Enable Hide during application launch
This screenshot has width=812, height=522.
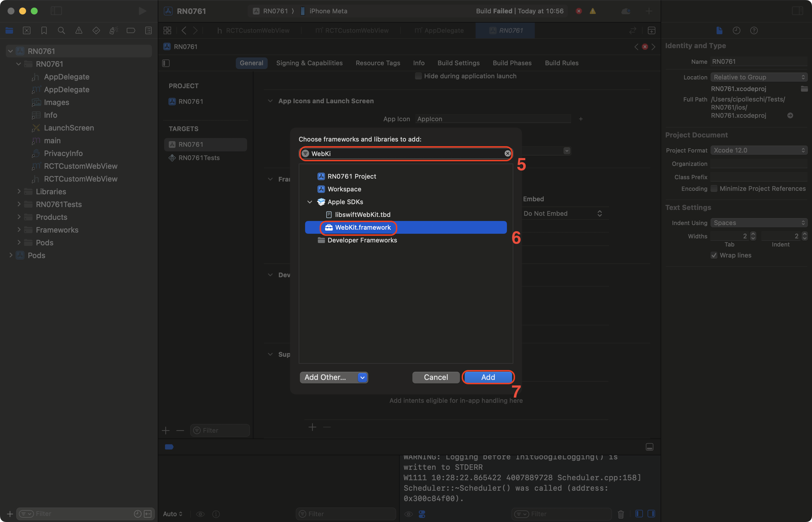coord(418,76)
